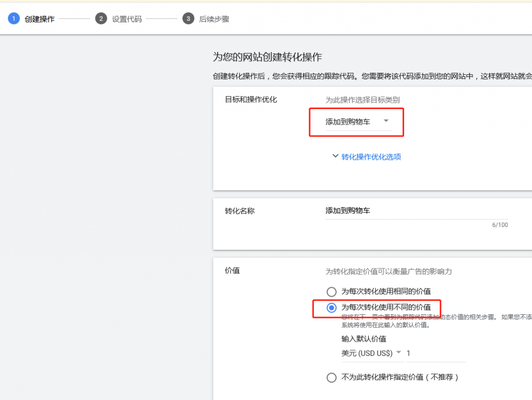The height and width of the screenshot is (400, 532).
Task: Select 为每次转化使用不同的价值 radio button
Action: click(331, 308)
